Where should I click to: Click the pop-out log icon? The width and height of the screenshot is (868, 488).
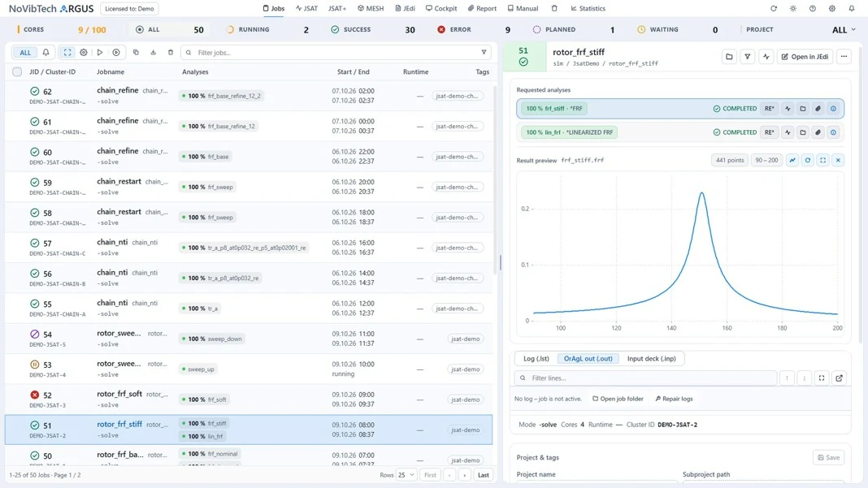[x=840, y=378]
